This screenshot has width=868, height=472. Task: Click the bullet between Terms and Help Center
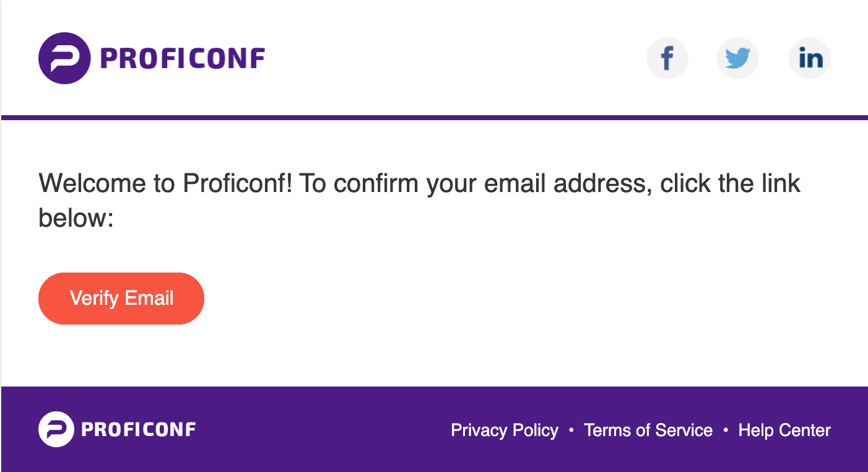click(x=726, y=430)
